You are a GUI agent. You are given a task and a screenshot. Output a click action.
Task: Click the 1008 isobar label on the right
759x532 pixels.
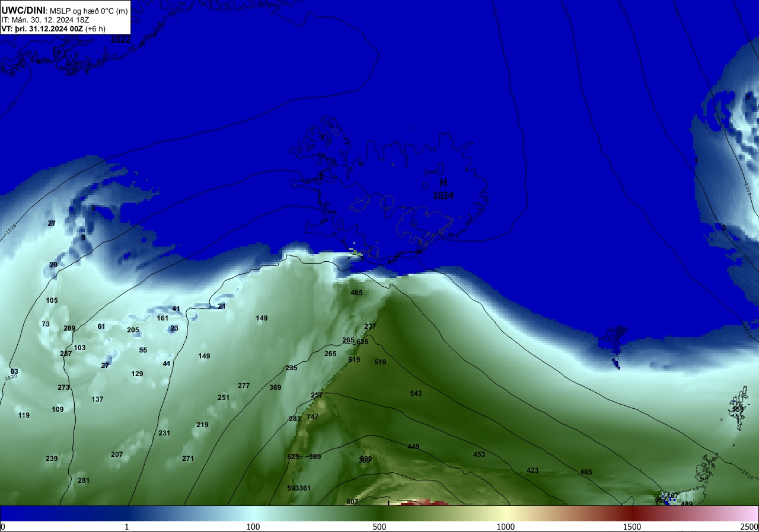click(x=748, y=189)
